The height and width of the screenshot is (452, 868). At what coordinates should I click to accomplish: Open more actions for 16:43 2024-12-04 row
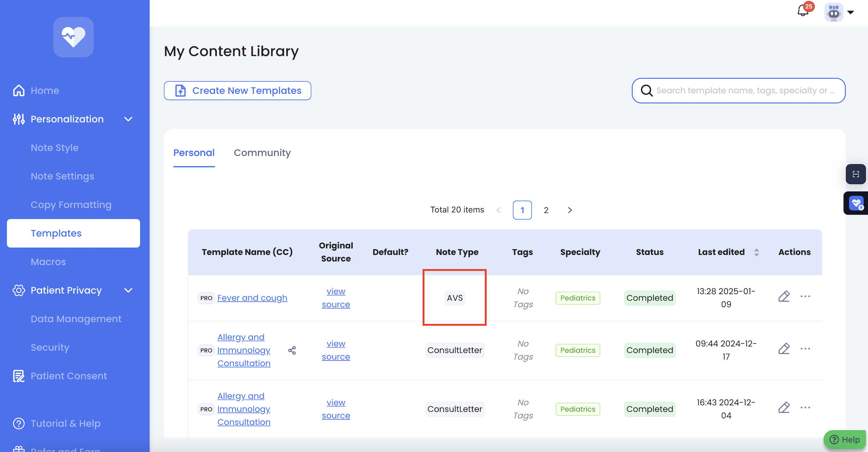pyautogui.click(x=805, y=408)
